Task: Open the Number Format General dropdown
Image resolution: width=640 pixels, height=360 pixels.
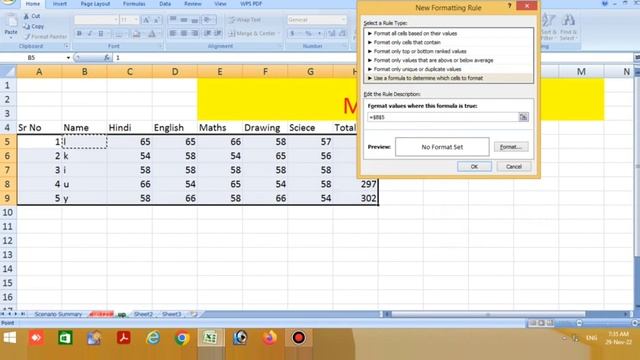Action: coord(343,20)
